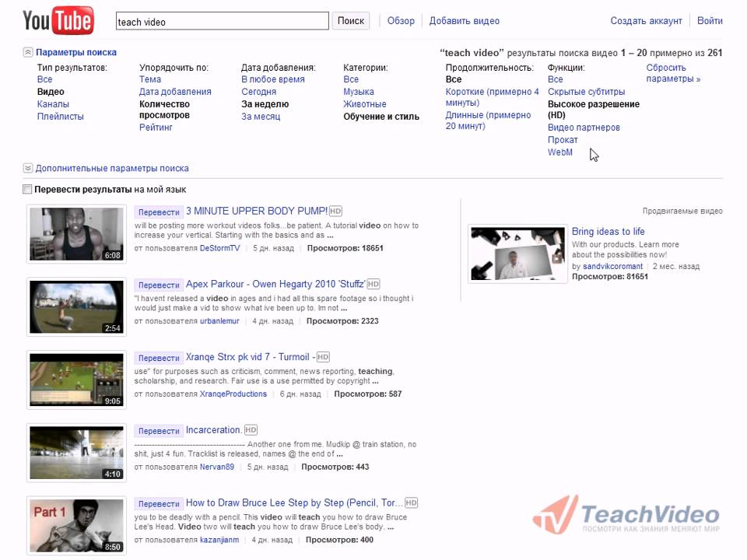Filter upload date to Сегодня
Viewport: 747px width, 560px height.
pos(258,92)
